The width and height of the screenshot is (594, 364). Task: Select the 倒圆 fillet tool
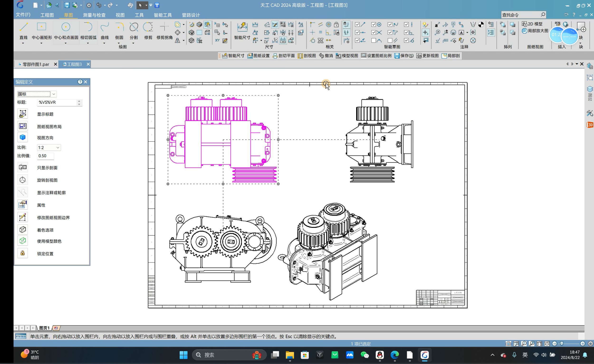click(x=119, y=31)
